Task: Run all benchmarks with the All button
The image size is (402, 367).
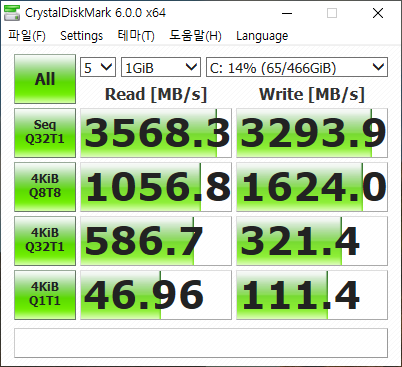Action: (45, 79)
